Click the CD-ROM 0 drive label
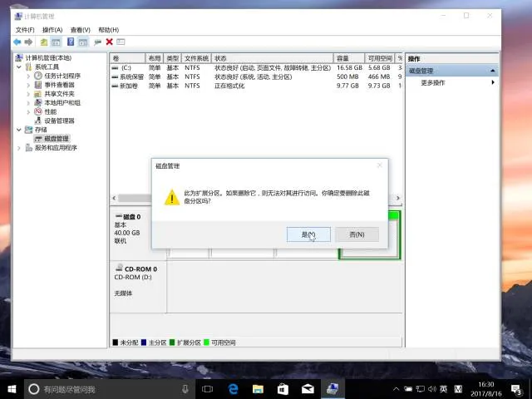 tap(140, 269)
